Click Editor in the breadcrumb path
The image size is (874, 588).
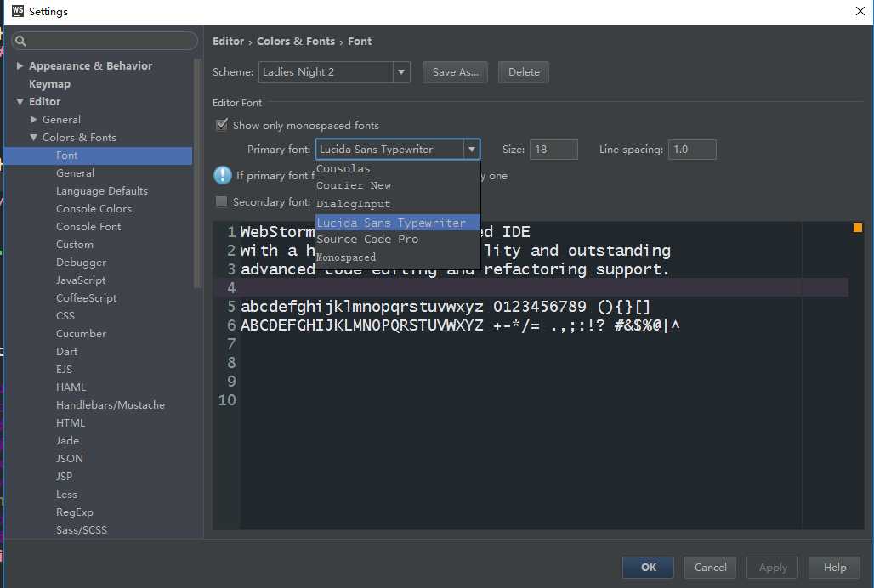pos(228,41)
